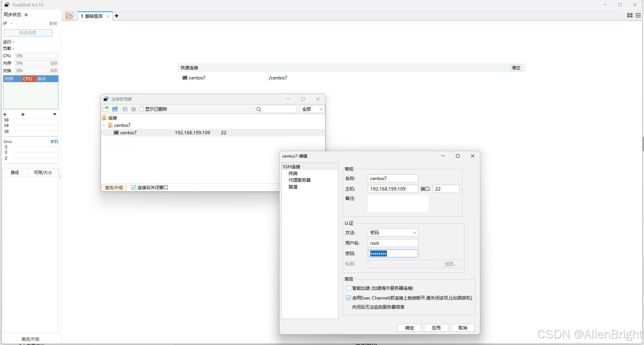Open the network interface dropdown arrow
644x345 pixels.
(x=55, y=114)
